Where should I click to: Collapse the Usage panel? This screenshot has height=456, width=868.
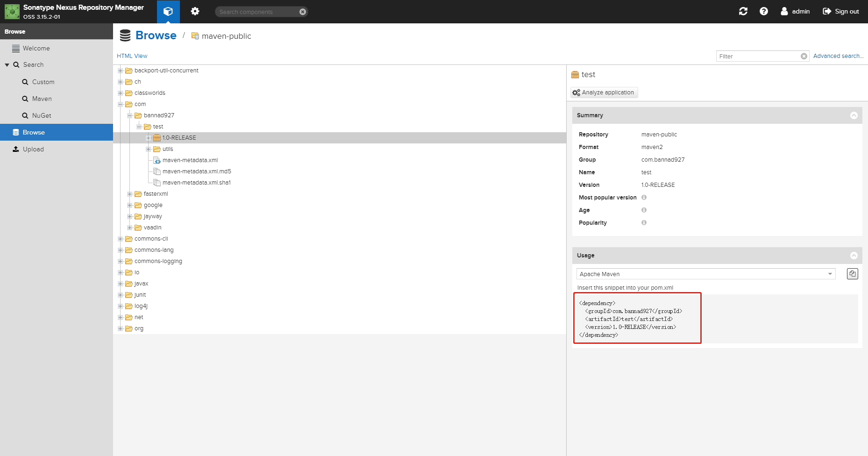click(854, 256)
